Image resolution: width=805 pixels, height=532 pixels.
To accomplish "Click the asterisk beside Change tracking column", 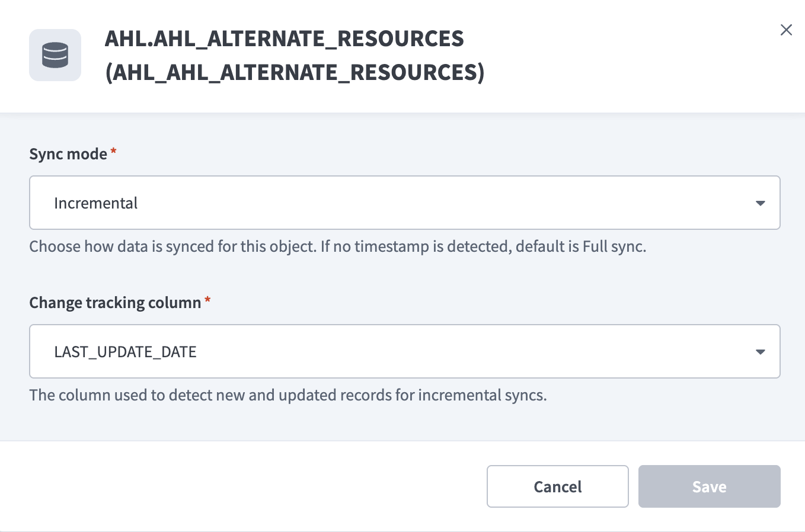I will click(207, 302).
